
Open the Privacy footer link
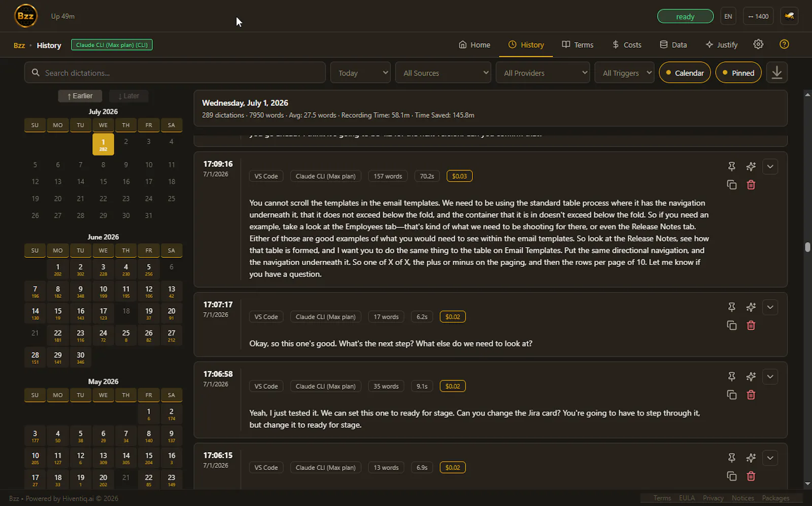[713, 498]
